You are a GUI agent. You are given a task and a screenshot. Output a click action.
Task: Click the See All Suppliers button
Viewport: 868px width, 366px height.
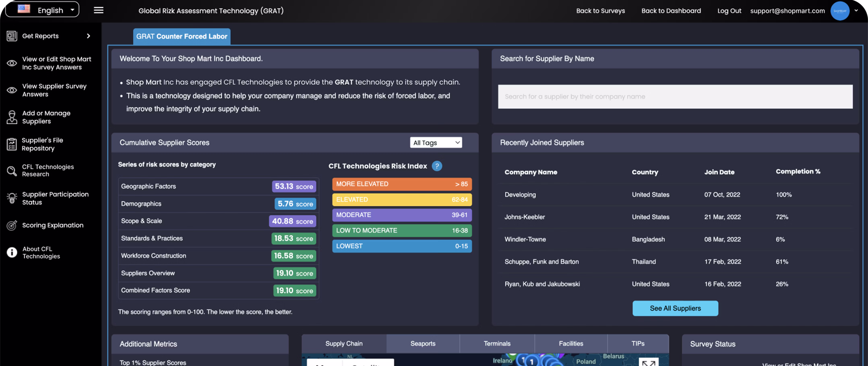(675, 308)
